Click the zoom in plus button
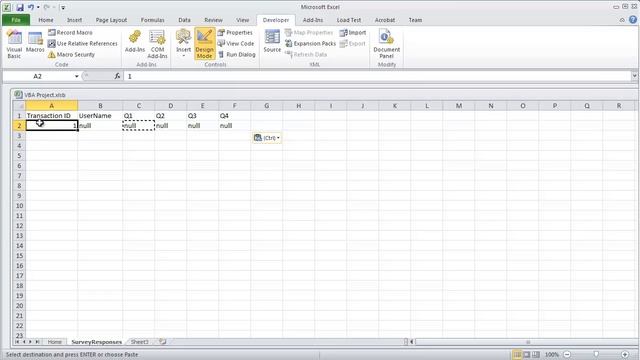Viewport: 640px width, 360px height. tap(625, 355)
